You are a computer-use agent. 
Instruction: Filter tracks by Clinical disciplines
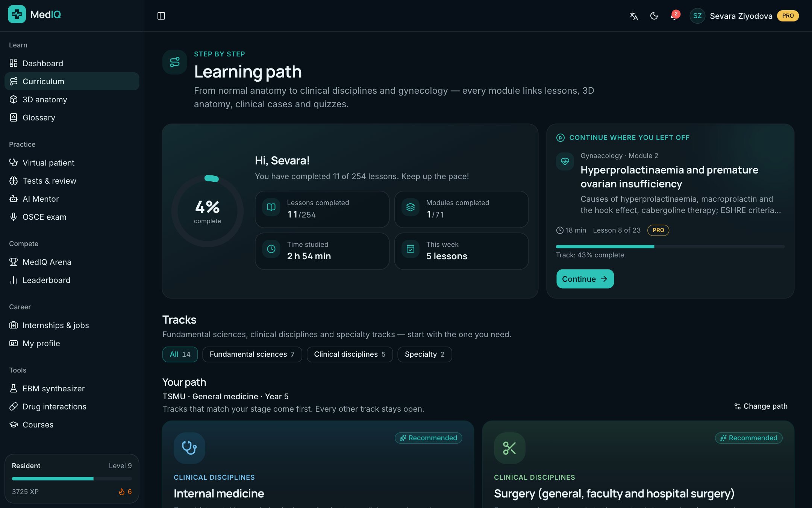coord(350,354)
